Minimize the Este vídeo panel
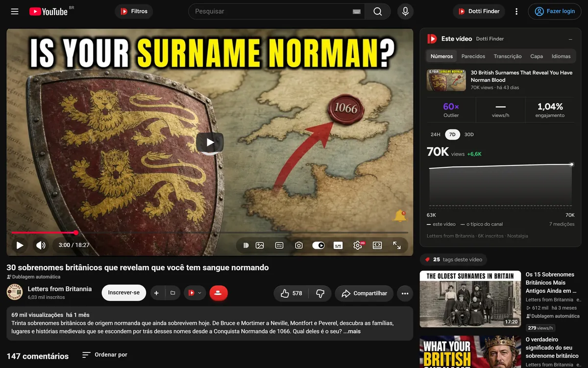Image resolution: width=588 pixels, height=368 pixels. tap(570, 39)
